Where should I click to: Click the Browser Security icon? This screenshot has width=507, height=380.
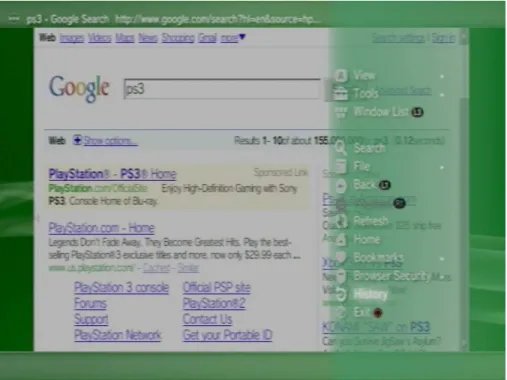[341, 276]
